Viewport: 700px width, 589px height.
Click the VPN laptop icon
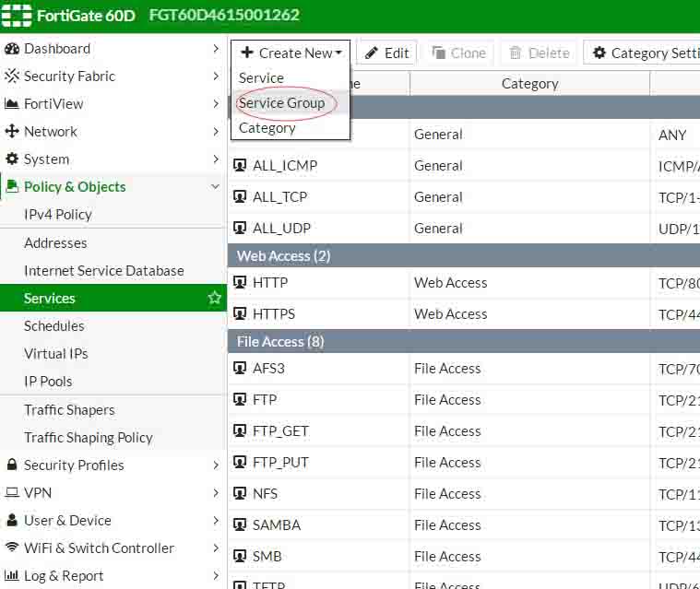click(x=12, y=492)
